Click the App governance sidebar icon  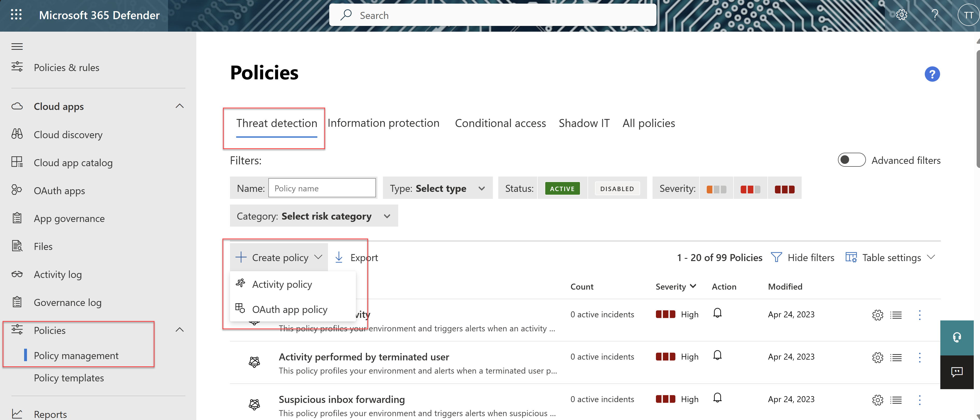click(17, 218)
